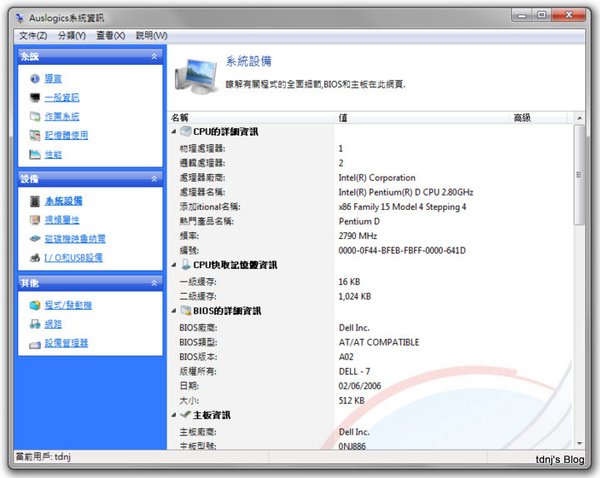Select the 512 KB size value

click(x=351, y=400)
